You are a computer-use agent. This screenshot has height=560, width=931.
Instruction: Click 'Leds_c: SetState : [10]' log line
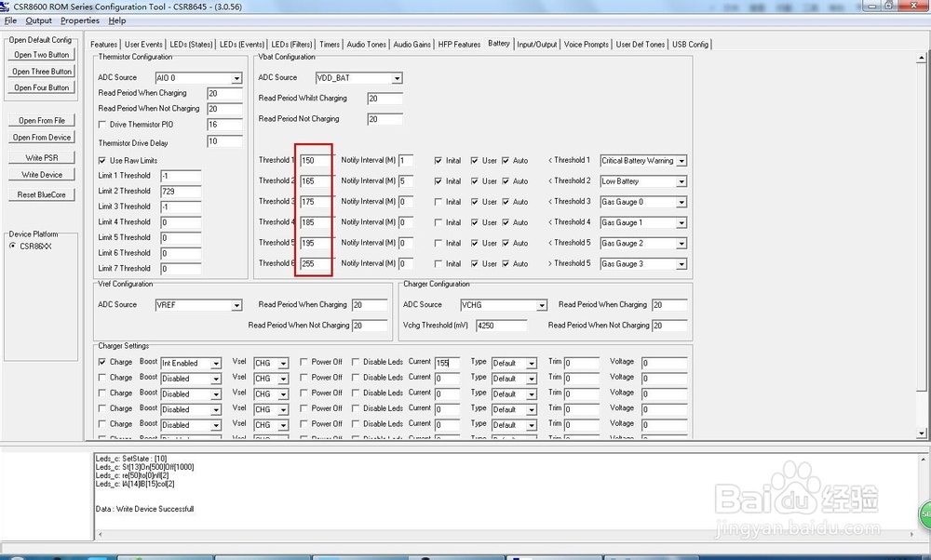pyautogui.click(x=131, y=459)
